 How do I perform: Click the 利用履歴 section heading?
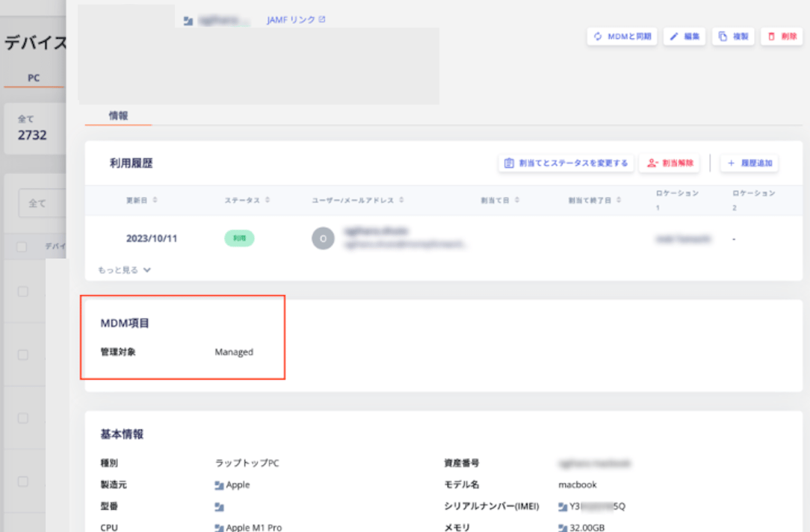tap(132, 163)
